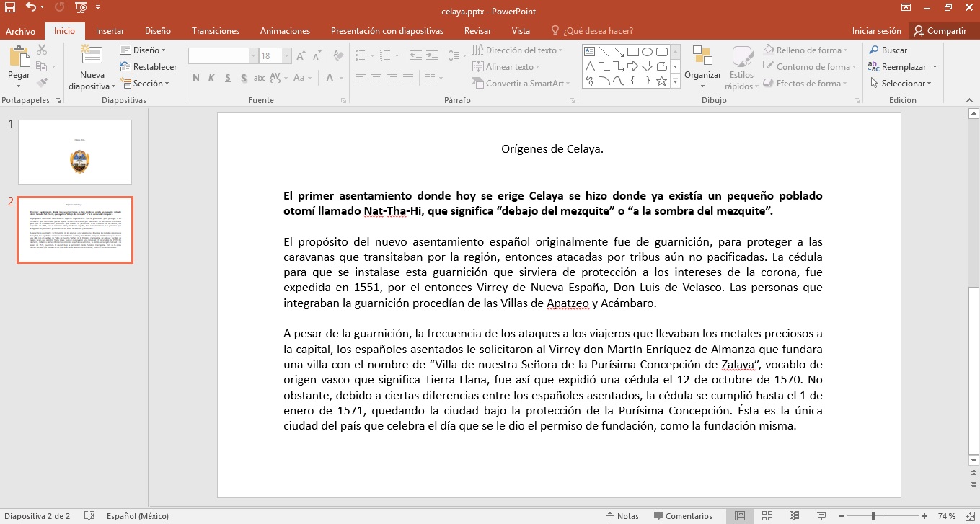Toggle the Comentarios pane
Screen dimensions: 980x524
[683, 516]
